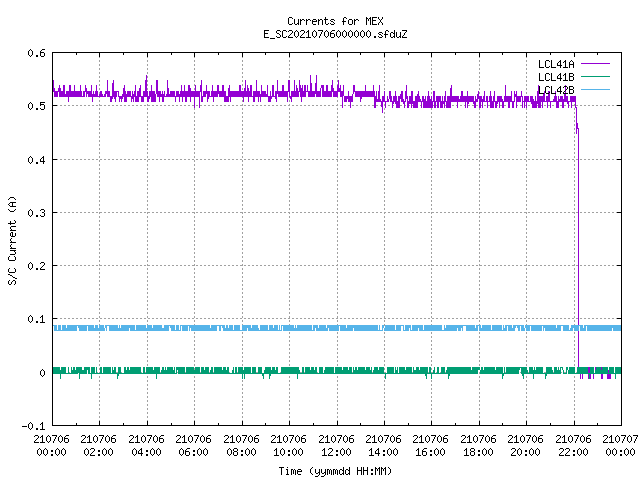Click the -0.1 y-axis tick value
640x480 pixels.
coord(33,426)
